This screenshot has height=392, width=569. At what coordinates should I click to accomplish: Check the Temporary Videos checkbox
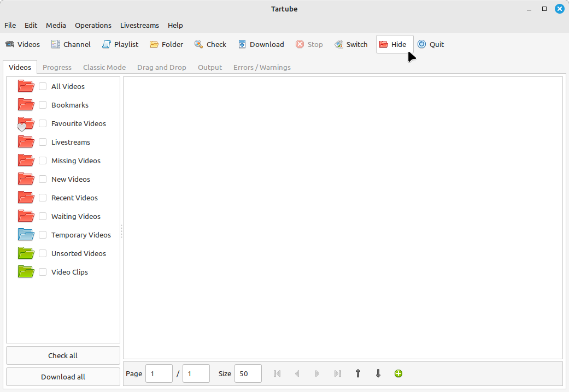(43, 235)
